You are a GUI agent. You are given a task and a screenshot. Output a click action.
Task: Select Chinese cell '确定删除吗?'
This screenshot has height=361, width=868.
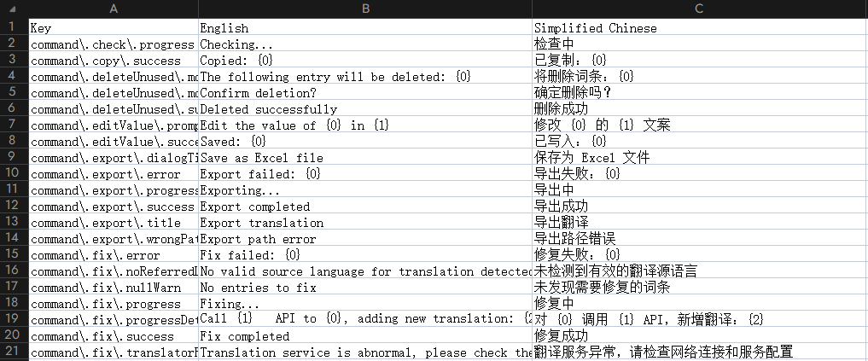700,92
